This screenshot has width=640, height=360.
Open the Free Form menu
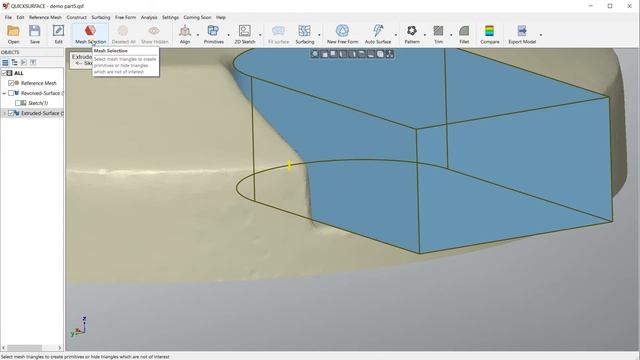[125, 18]
